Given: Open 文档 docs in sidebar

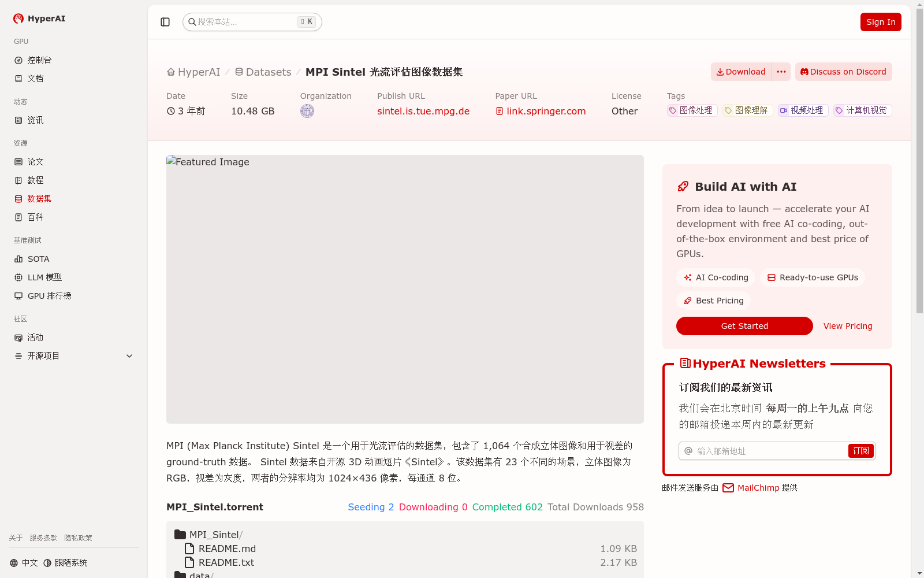Looking at the screenshot, I should (x=74, y=79).
